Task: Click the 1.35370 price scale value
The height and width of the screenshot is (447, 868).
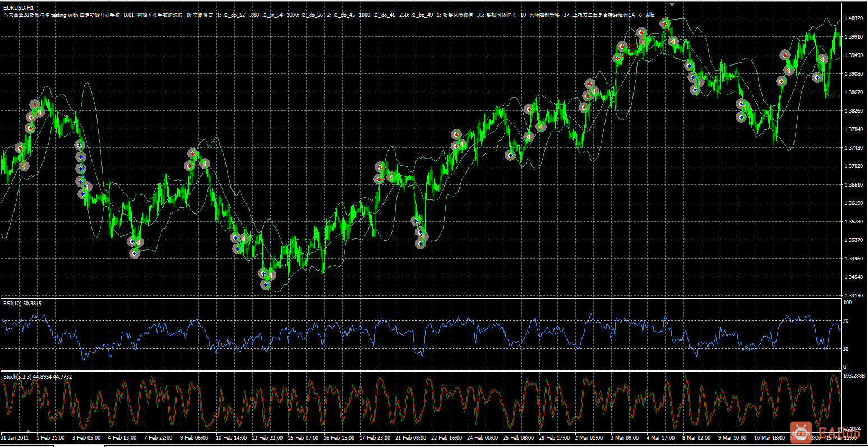Action: tap(855, 240)
